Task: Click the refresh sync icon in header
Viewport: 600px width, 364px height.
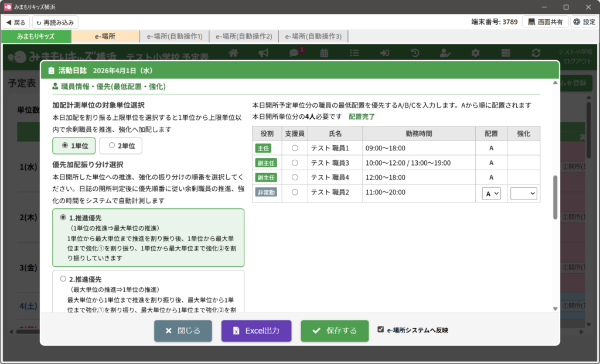Action: coord(536,53)
